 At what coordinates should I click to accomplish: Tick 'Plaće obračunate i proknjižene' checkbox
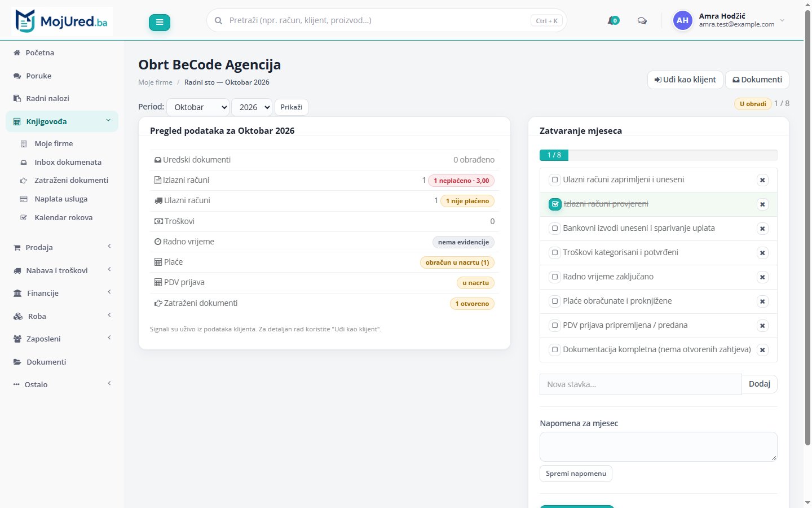coord(555,301)
